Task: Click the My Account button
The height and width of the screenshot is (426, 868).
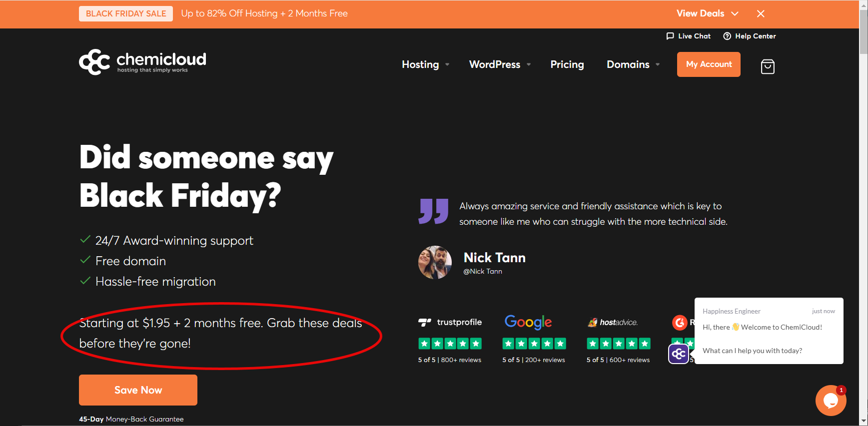Action: click(x=709, y=64)
